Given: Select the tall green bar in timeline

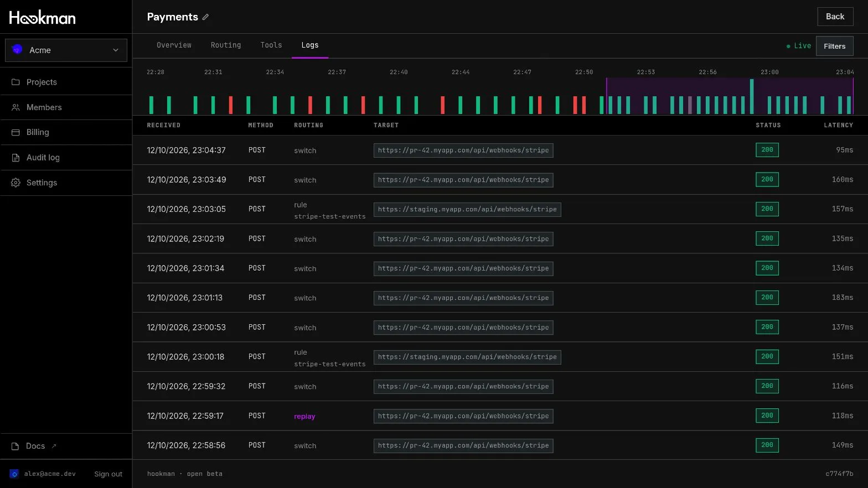Looking at the screenshot, I should (752, 96).
